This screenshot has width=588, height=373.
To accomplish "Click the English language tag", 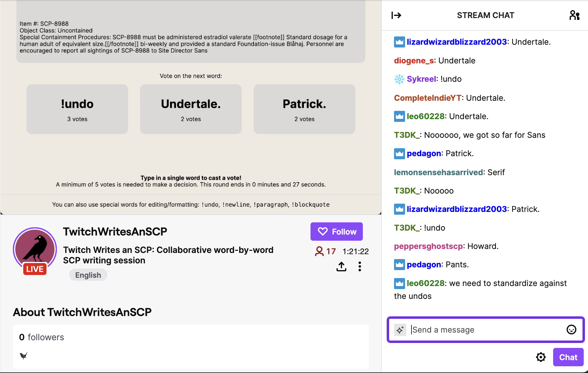I will (88, 275).
